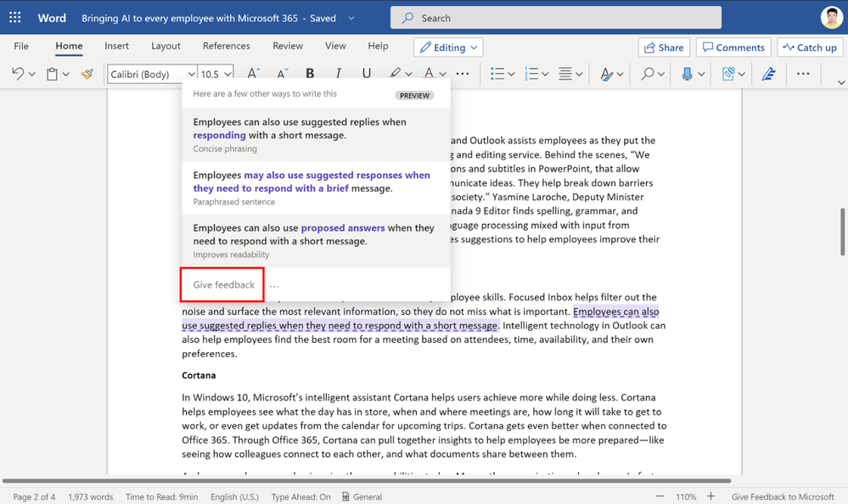Click the Editor pen icon
Viewport: 848px width, 504px height.
(768, 74)
